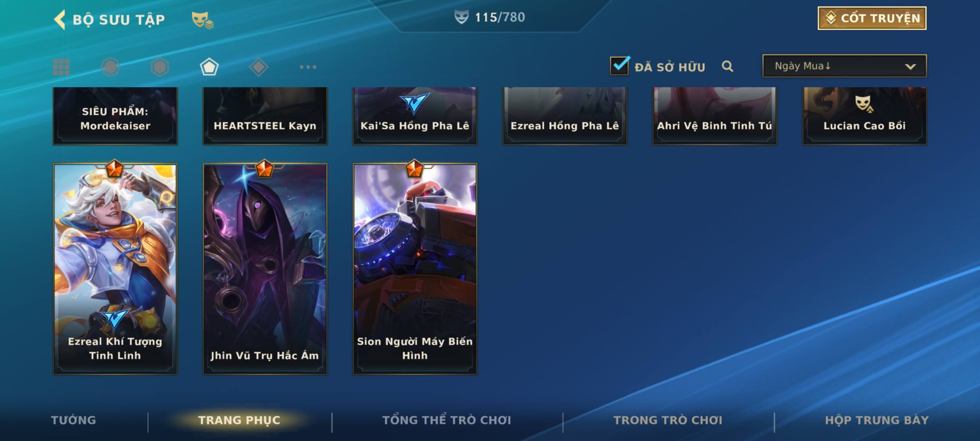Uncheck the Đã Sở Hữu checkbox

pyautogui.click(x=619, y=65)
